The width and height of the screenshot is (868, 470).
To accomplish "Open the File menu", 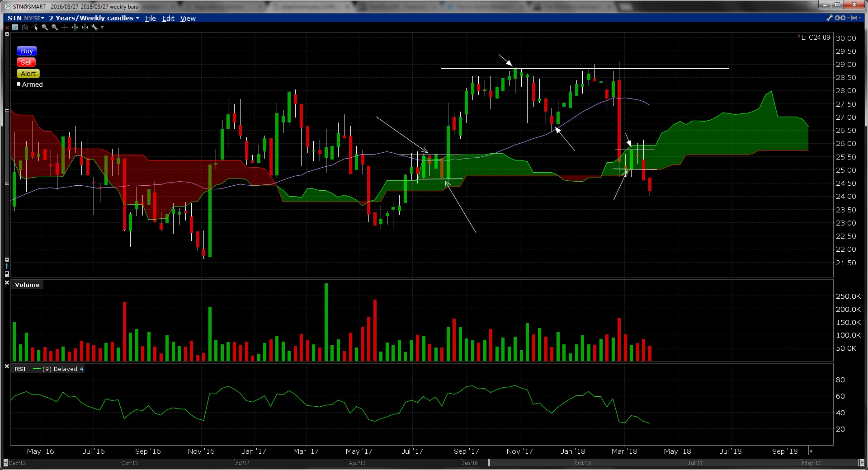I will tap(151, 19).
